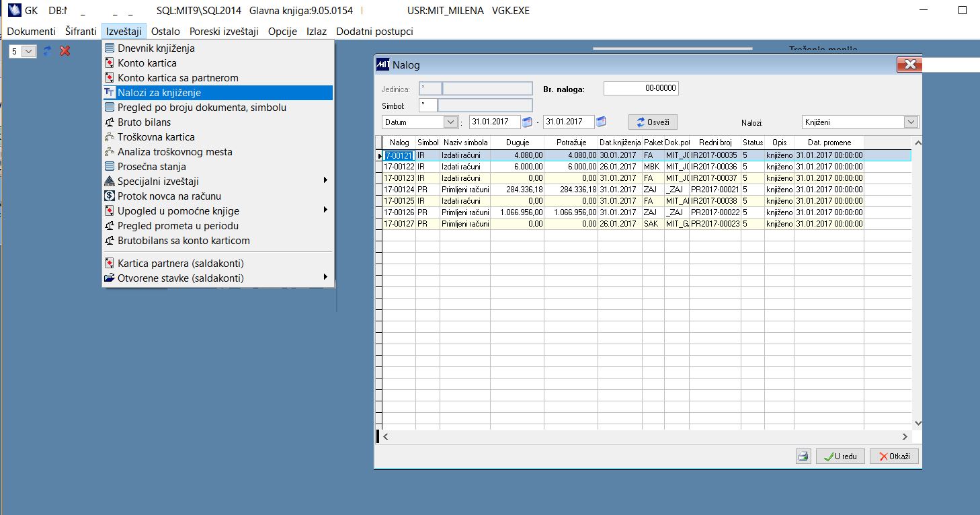This screenshot has height=515, width=980.
Task: Click the Dat.knjiženja column header
Action: [620, 143]
